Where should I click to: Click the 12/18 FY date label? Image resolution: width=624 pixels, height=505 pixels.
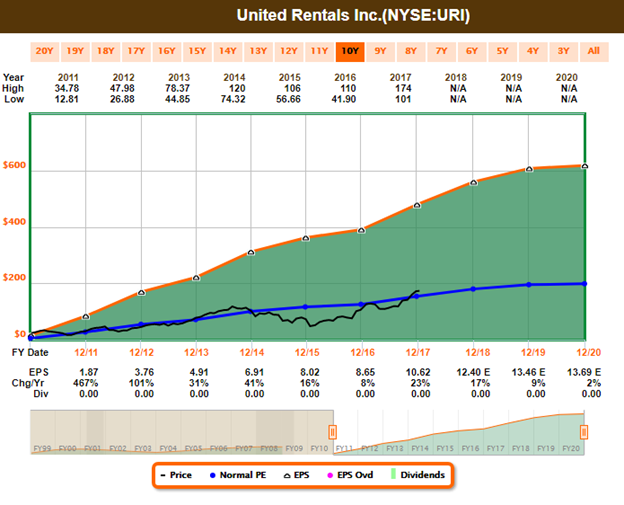[478, 353]
